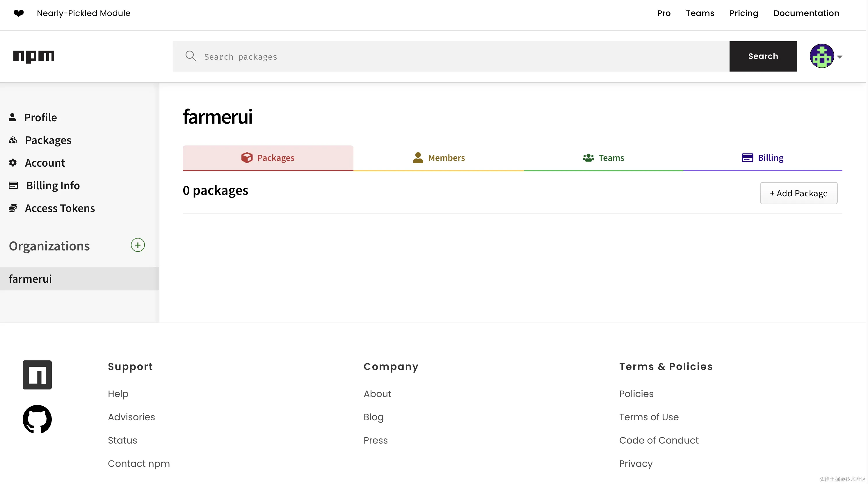This screenshot has height=484, width=868.
Task: Click the black heart icon in top bar
Action: [x=19, y=13]
